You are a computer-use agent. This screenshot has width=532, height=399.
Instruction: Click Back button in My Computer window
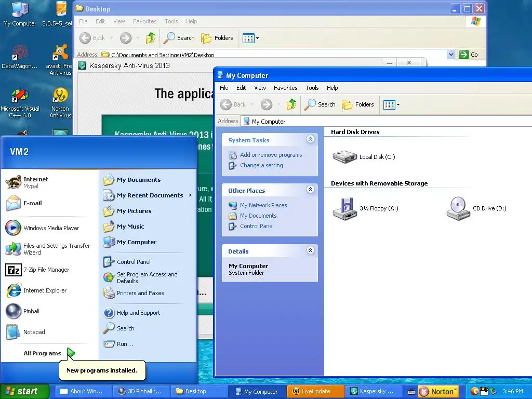(233, 104)
